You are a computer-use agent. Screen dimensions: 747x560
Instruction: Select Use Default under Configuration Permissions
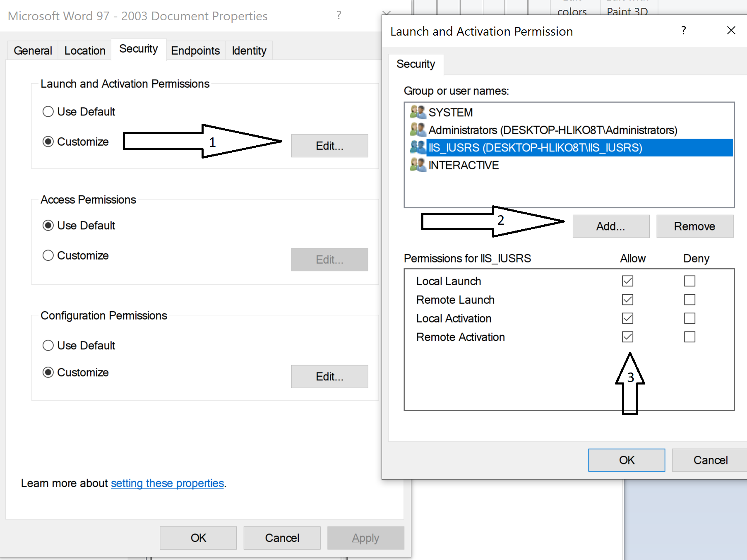(x=48, y=345)
